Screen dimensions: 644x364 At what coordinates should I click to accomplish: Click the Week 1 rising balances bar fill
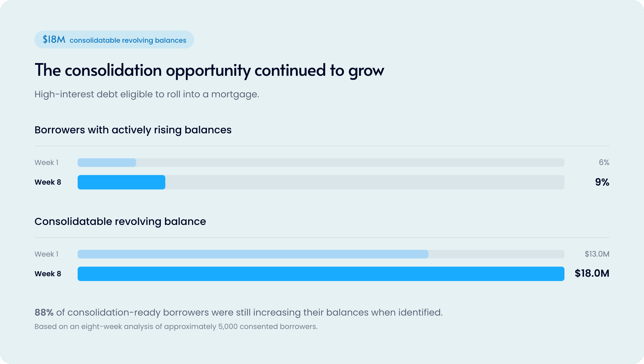pyautogui.click(x=107, y=163)
